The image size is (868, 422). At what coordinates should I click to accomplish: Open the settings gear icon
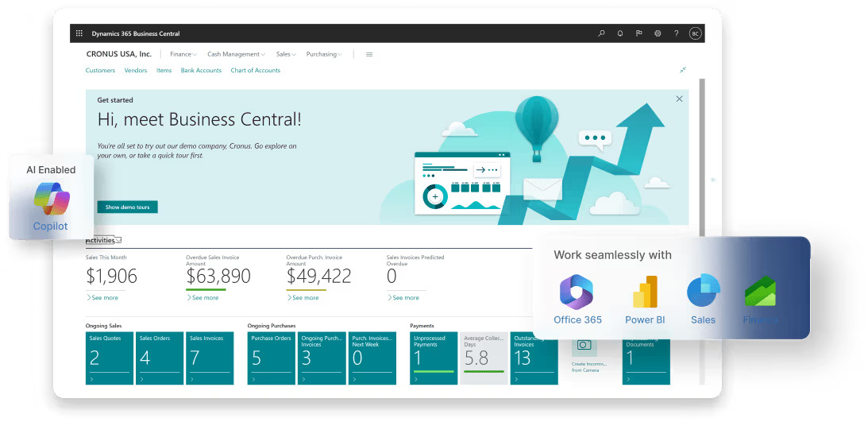tap(658, 33)
